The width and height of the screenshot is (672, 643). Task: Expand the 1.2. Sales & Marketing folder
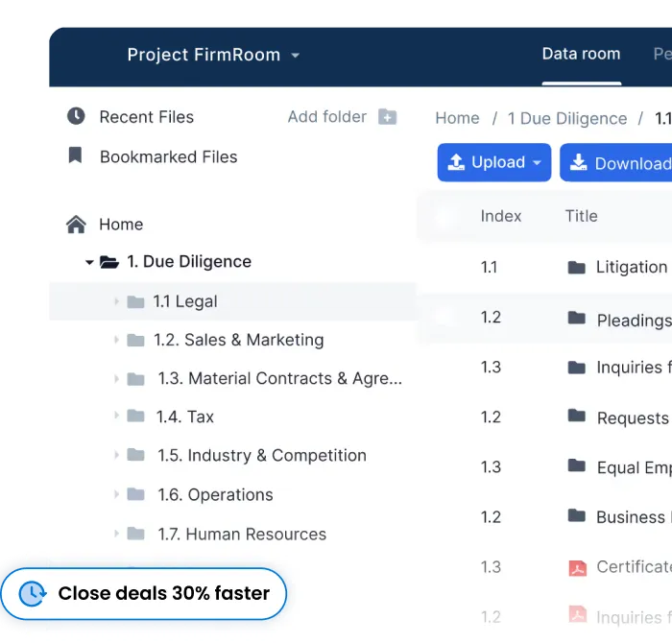click(116, 340)
